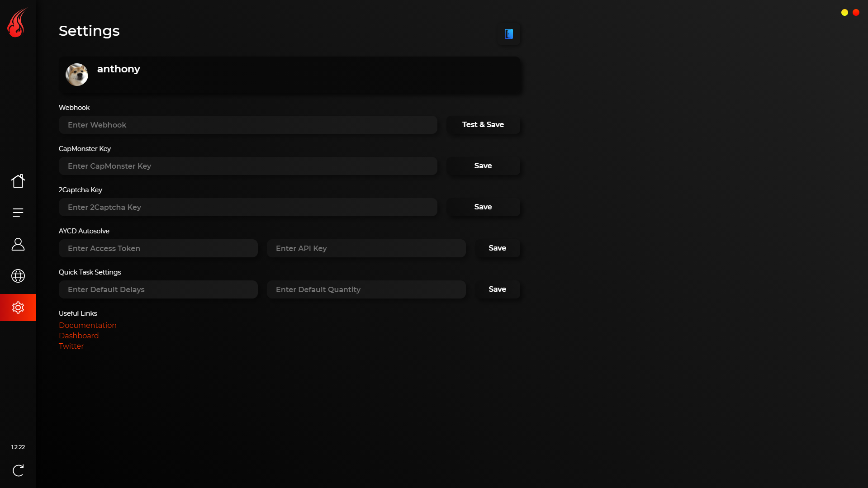Select the Settings gear in sidebar
Screen dimensions: 868x488
[18, 308]
